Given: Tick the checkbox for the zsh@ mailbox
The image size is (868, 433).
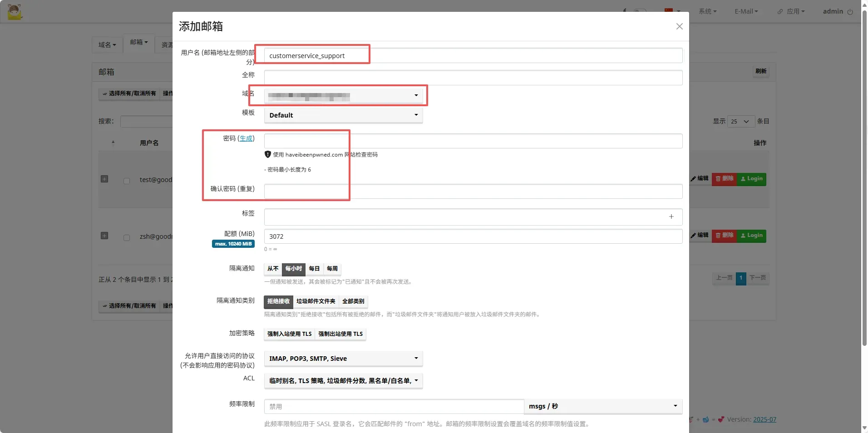Looking at the screenshot, I should [127, 238].
